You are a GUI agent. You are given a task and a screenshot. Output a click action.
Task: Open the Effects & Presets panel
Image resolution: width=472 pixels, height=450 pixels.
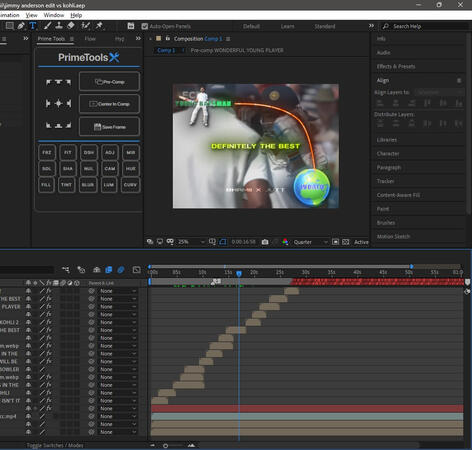(x=396, y=66)
